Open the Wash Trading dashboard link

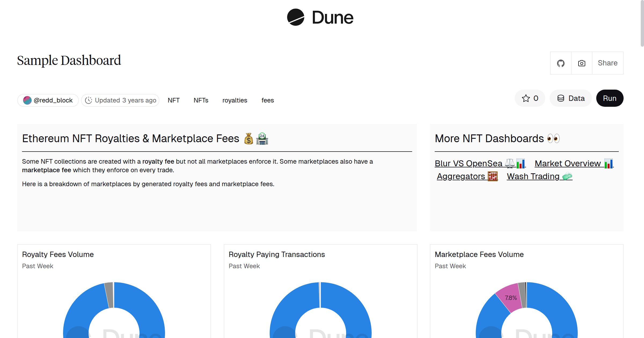[x=533, y=176]
